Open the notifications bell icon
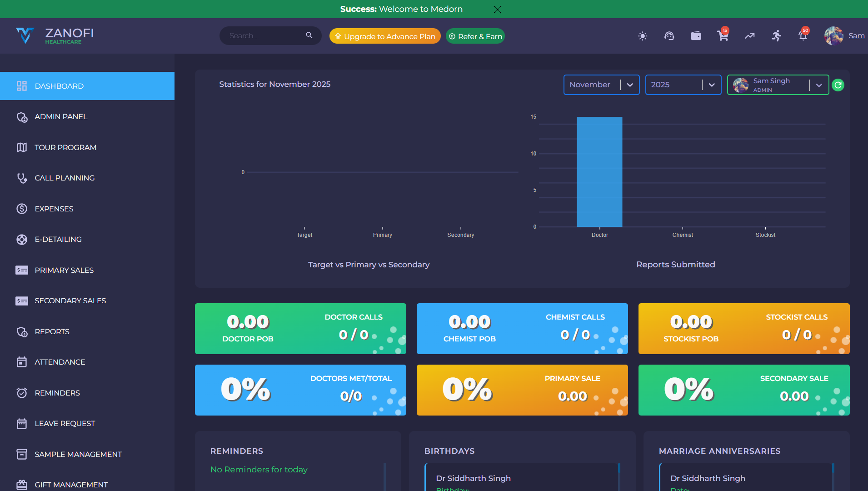The width and height of the screenshot is (868, 491). tap(803, 36)
